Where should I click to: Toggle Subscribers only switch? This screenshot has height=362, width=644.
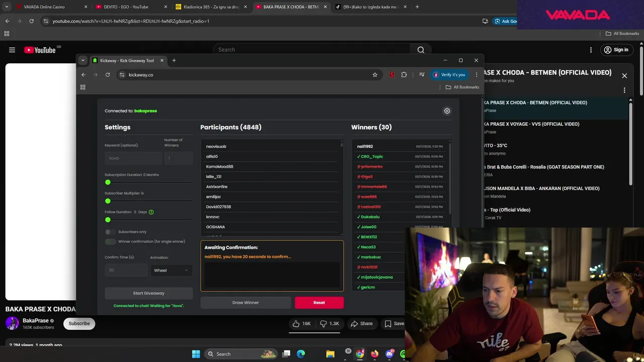pyautogui.click(x=110, y=232)
